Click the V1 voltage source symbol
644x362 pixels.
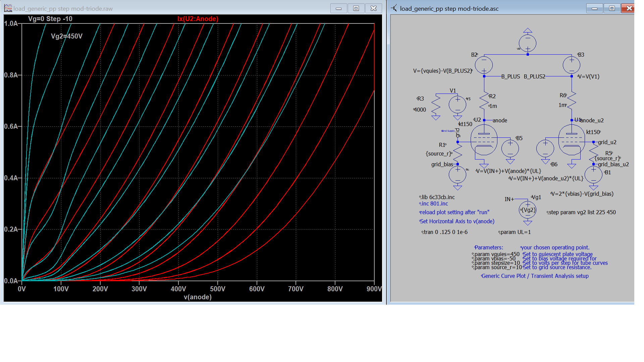(458, 104)
